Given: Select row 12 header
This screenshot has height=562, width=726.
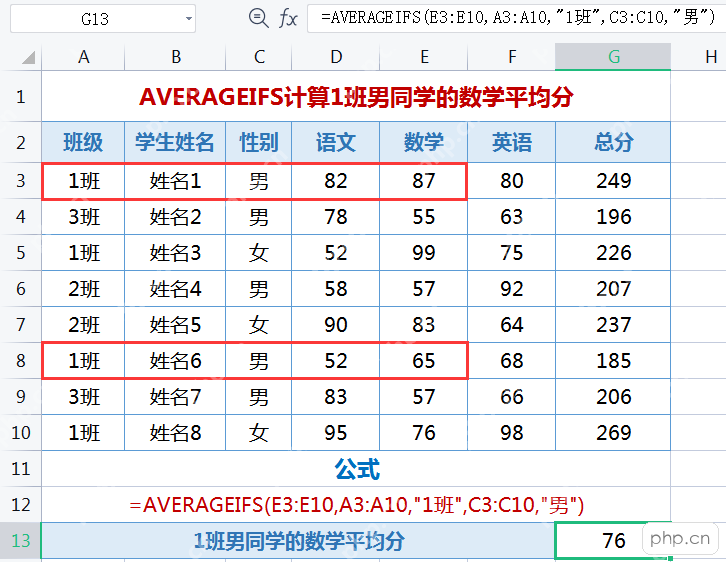Looking at the screenshot, I should point(21,505).
